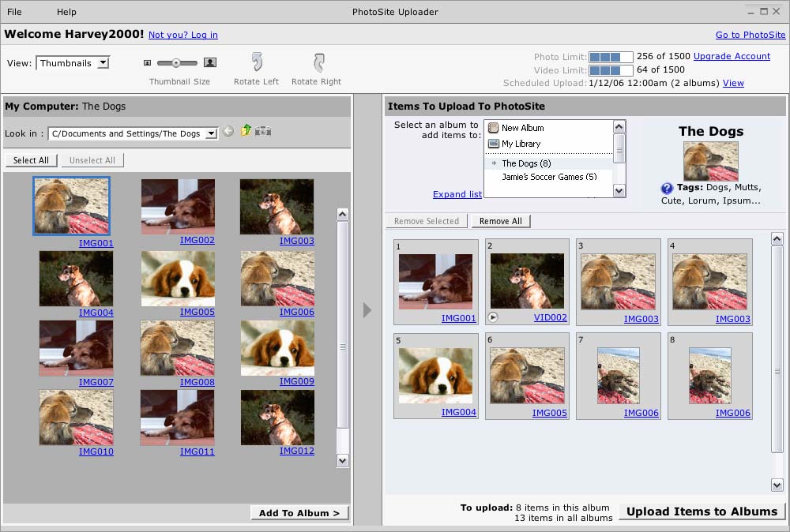
Task: Select Jamie's Soccer Games (5) album
Action: pyautogui.click(x=549, y=177)
